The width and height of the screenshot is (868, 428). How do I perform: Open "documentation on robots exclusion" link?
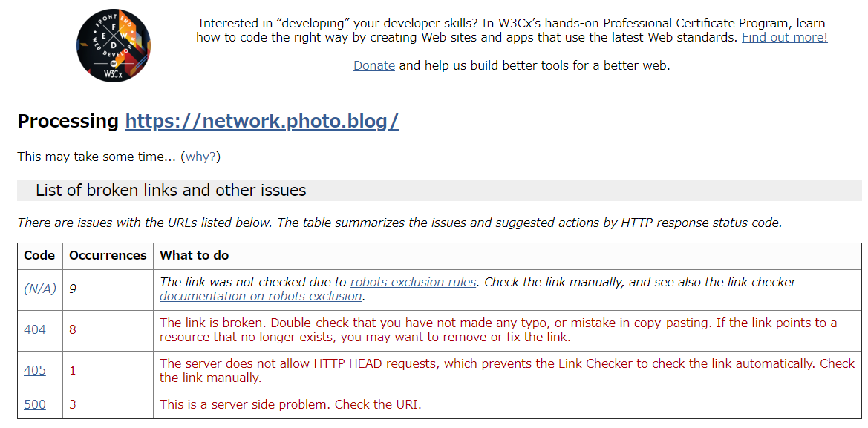(x=261, y=296)
